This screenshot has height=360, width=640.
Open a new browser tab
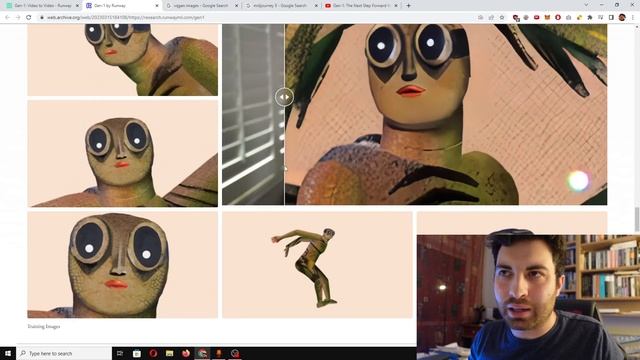[x=408, y=6]
